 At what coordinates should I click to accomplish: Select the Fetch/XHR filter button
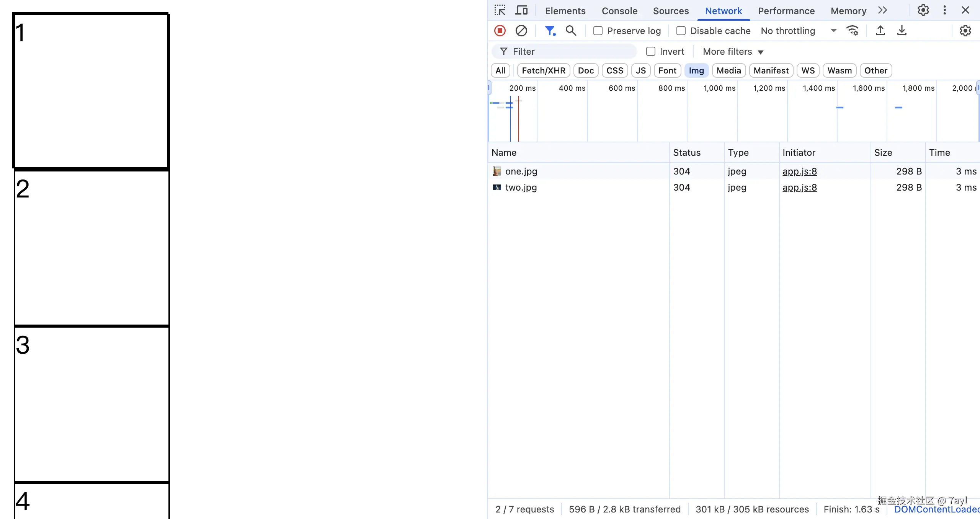point(543,70)
